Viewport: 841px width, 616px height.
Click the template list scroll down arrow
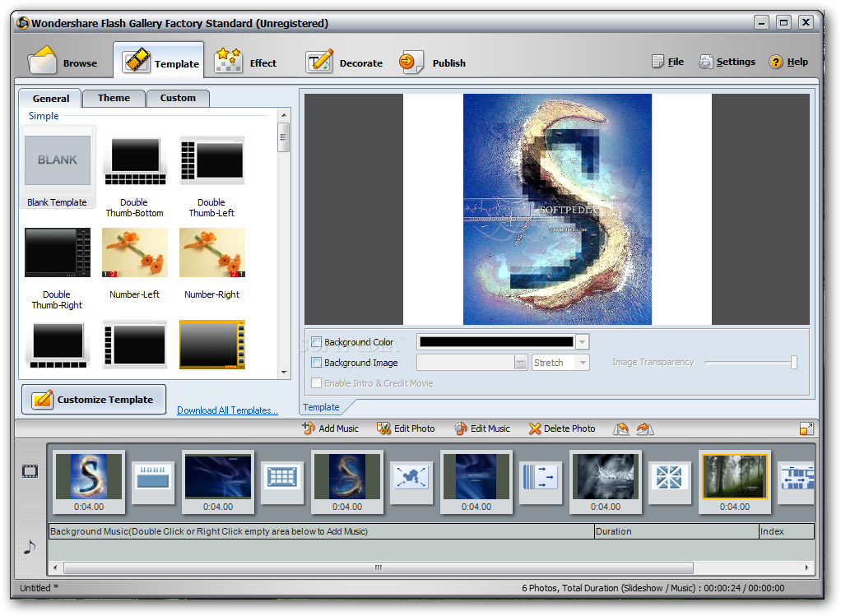[284, 372]
